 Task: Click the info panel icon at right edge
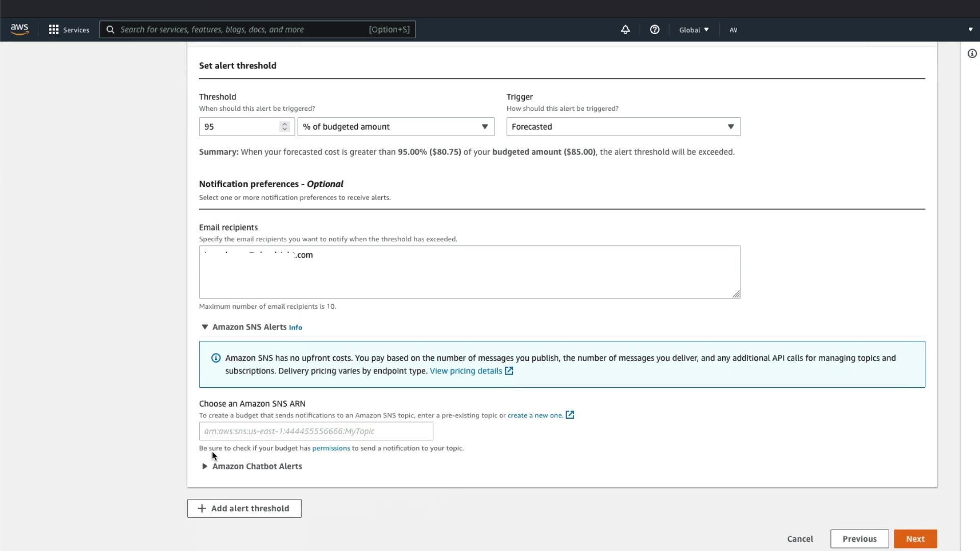click(x=972, y=54)
